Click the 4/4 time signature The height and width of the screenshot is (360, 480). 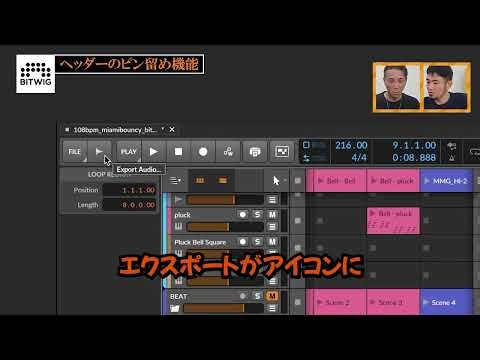(359, 158)
